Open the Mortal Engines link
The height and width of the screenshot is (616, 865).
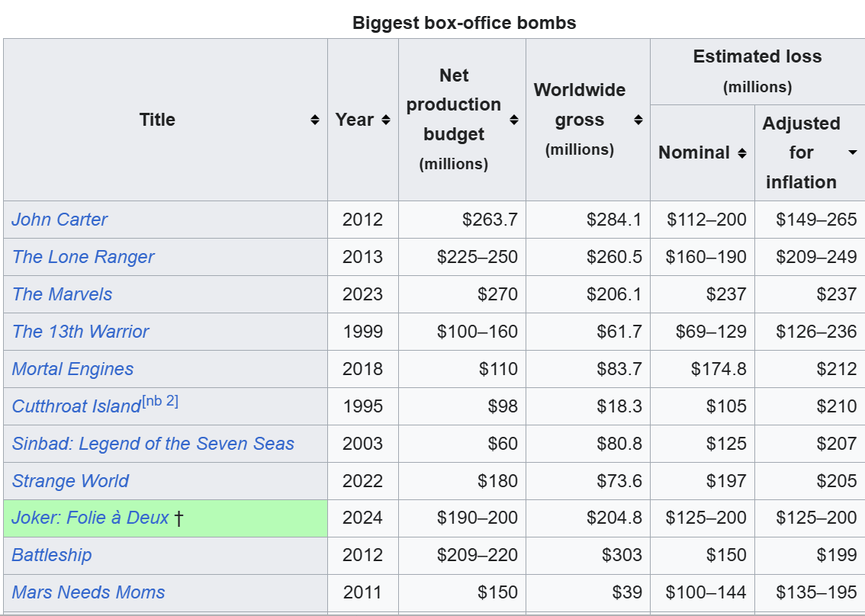(72, 369)
